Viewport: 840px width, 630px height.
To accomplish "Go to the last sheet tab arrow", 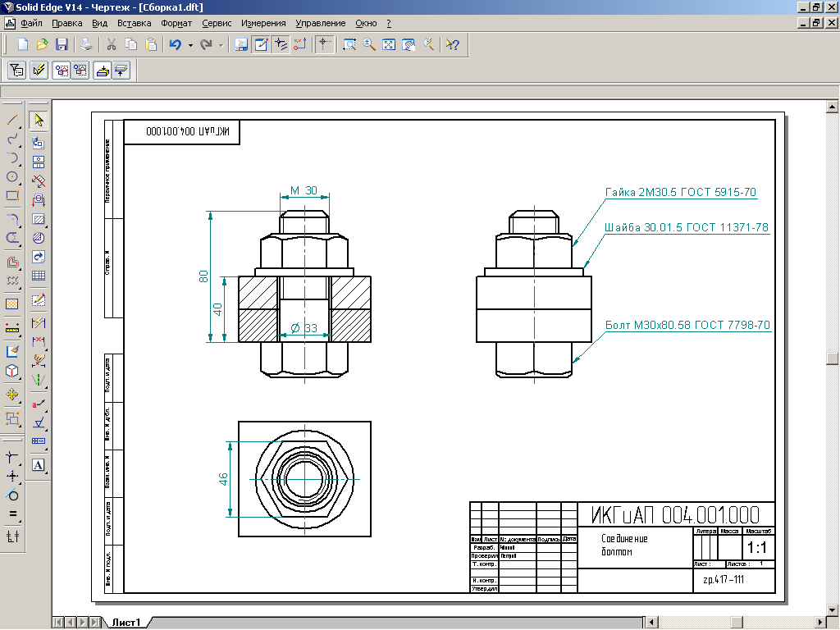I will pos(95,623).
